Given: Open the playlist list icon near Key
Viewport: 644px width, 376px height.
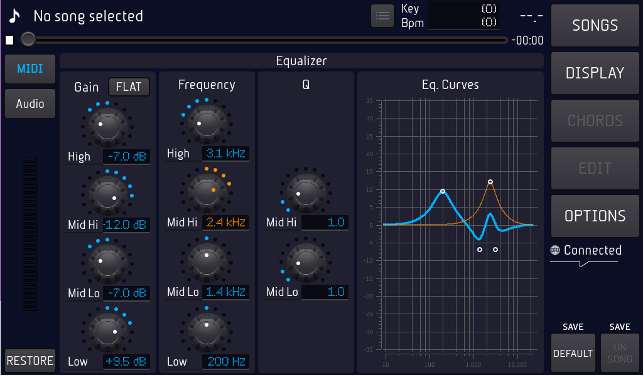Looking at the screenshot, I should [382, 16].
